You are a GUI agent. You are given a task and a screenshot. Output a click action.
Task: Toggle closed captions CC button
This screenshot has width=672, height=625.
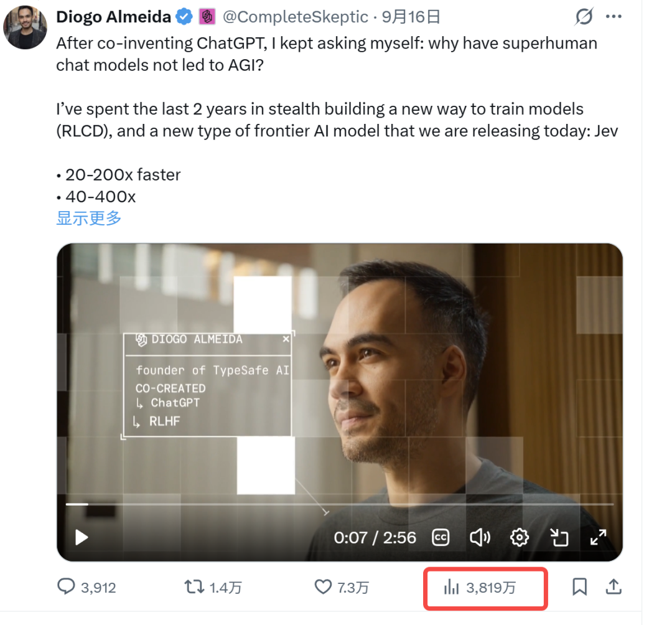pyautogui.click(x=441, y=537)
